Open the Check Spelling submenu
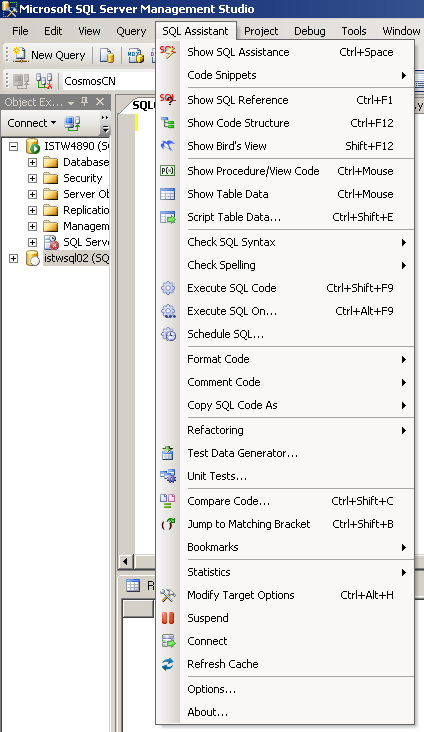 (x=286, y=265)
